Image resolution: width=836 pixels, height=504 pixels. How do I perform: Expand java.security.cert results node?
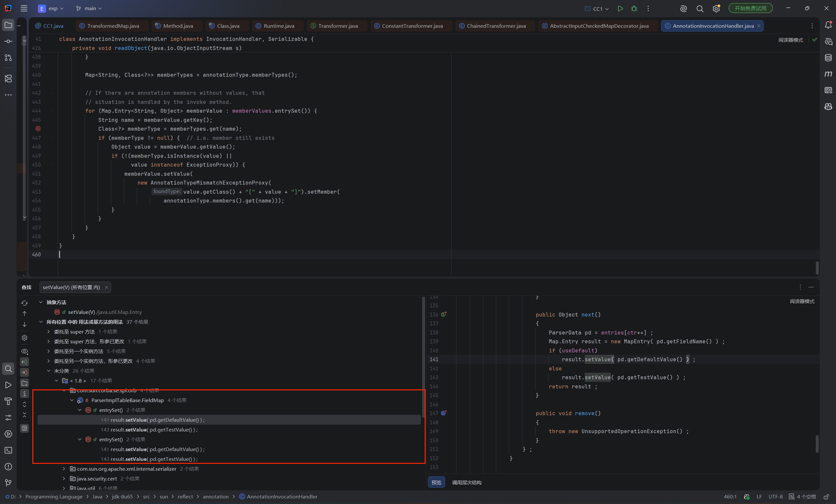tap(64, 479)
